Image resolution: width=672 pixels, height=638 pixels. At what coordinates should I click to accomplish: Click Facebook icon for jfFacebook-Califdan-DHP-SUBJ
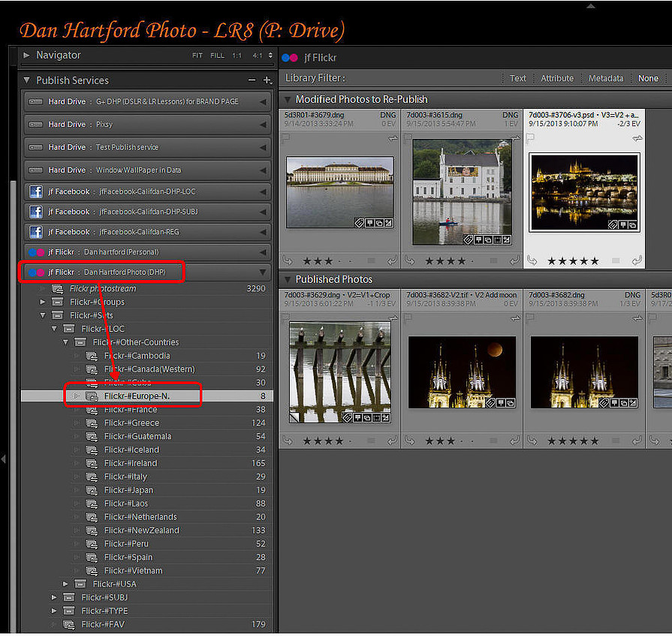point(36,212)
